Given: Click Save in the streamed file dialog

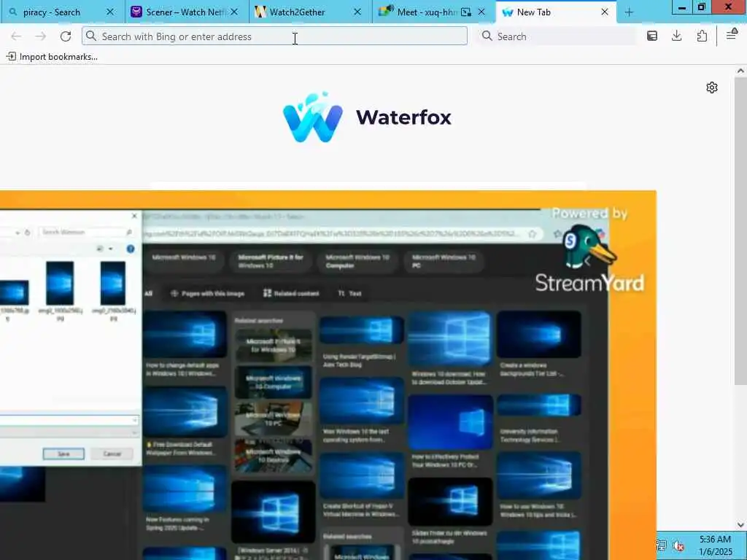Looking at the screenshot, I should coord(63,454).
